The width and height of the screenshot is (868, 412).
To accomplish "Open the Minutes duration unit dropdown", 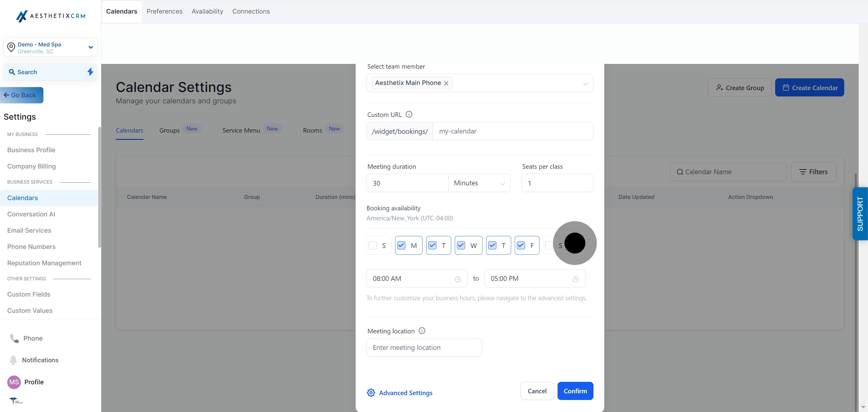I will (479, 183).
